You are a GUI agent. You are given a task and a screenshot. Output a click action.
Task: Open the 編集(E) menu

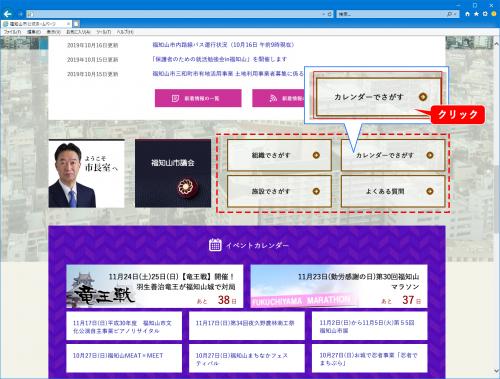[34, 32]
